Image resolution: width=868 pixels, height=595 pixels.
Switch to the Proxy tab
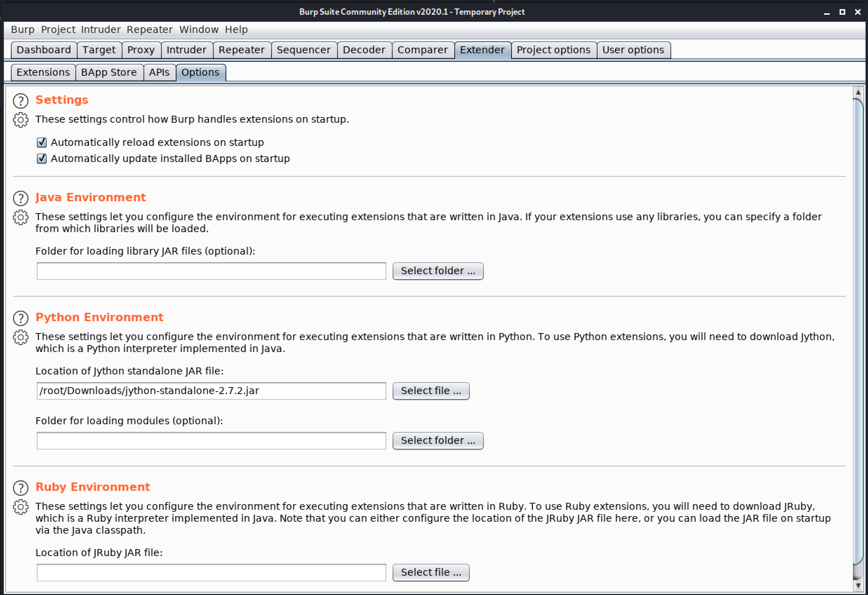(141, 50)
